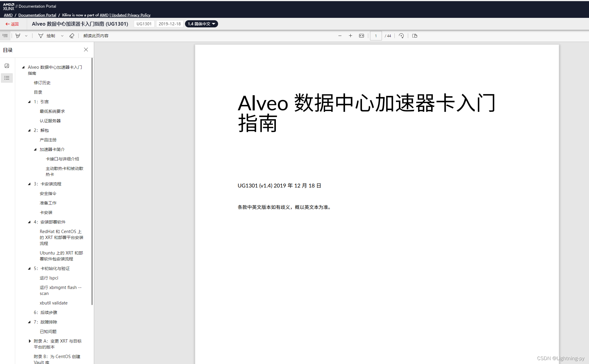Open the draw tool options chevron
589x364 pixels.
coord(62,35)
